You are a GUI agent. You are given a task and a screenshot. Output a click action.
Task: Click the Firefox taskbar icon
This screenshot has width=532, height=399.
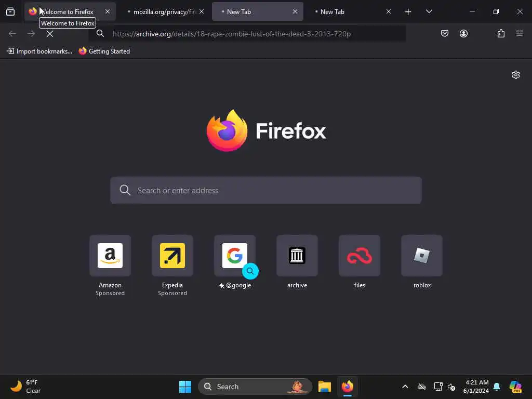[348, 387]
